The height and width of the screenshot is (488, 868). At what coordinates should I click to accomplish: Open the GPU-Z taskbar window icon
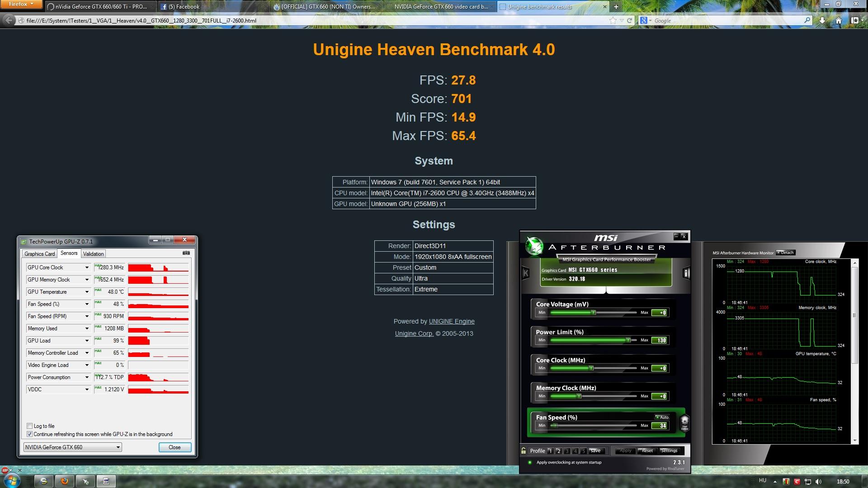(x=106, y=481)
